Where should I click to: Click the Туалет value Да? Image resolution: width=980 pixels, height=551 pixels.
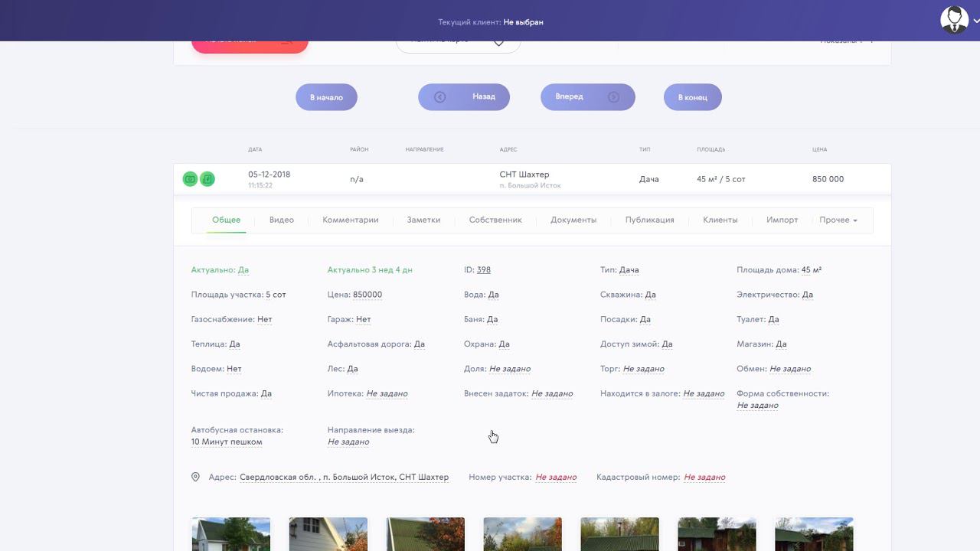(x=774, y=319)
